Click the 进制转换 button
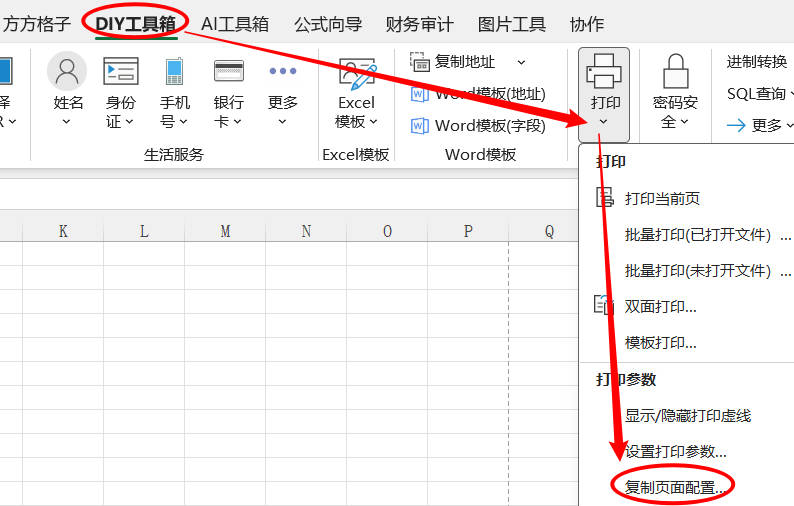This screenshot has width=794, height=506. 757,62
